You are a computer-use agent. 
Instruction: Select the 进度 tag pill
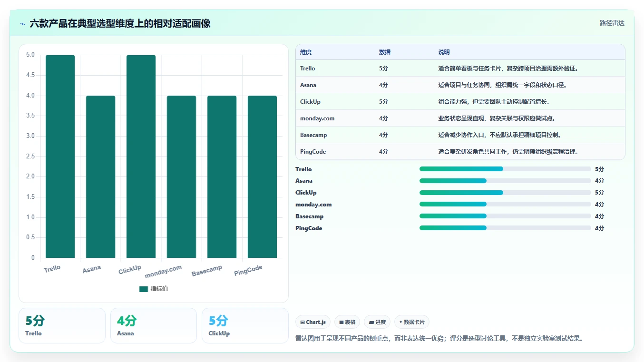point(377,322)
